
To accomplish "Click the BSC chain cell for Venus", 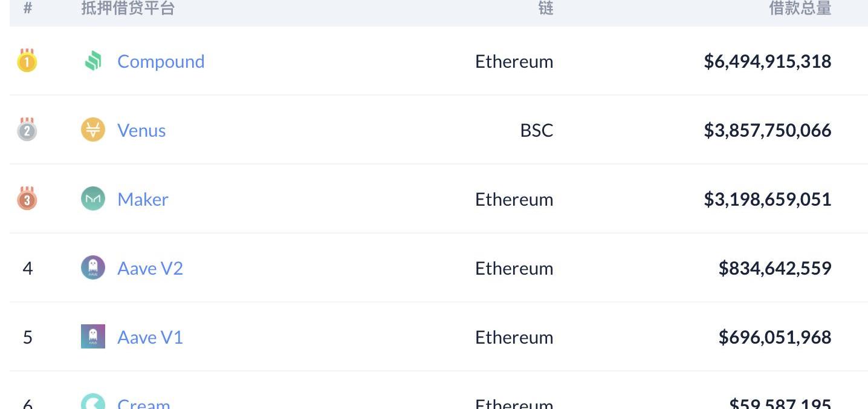I will coord(537,130).
